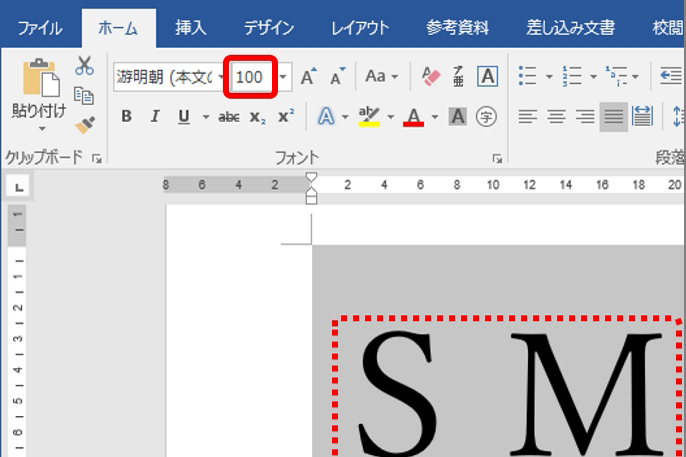Open the Change Case Aa menu
Screen dimensions: 686x457
tap(382, 77)
